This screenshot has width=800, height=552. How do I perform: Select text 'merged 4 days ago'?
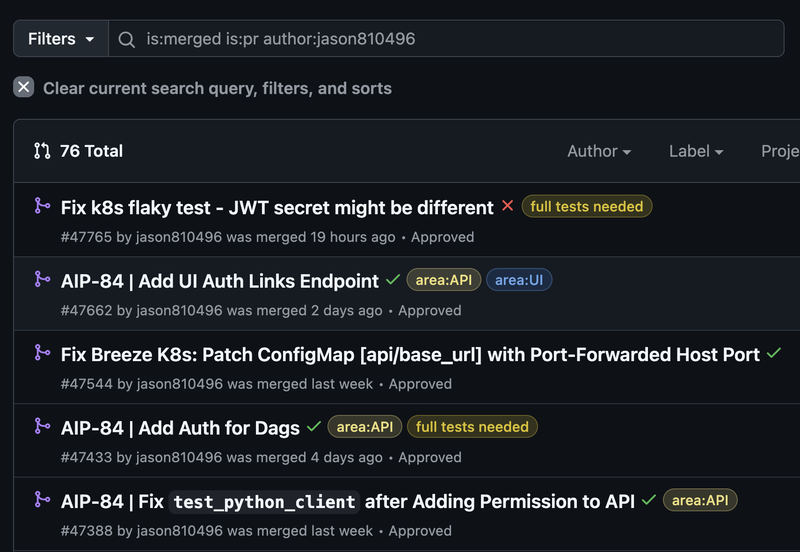(x=319, y=458)
